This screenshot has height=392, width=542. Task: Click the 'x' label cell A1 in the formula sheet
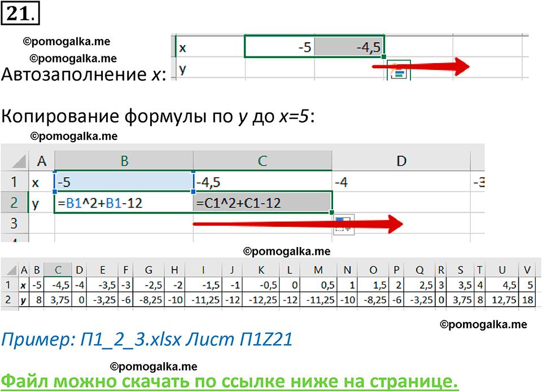(41, 182)
